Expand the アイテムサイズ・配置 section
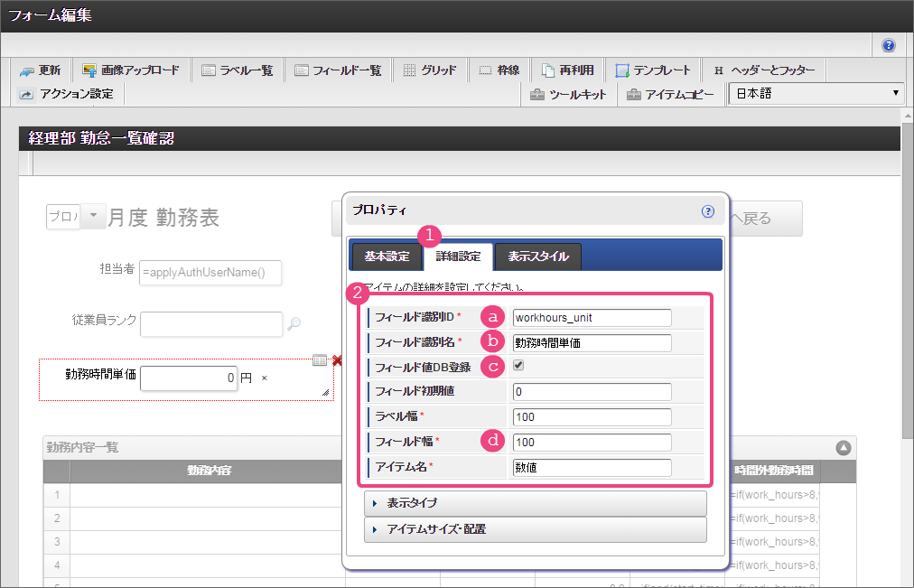The image size is (914, 588). pyautogui.click(x=535, y=529)
